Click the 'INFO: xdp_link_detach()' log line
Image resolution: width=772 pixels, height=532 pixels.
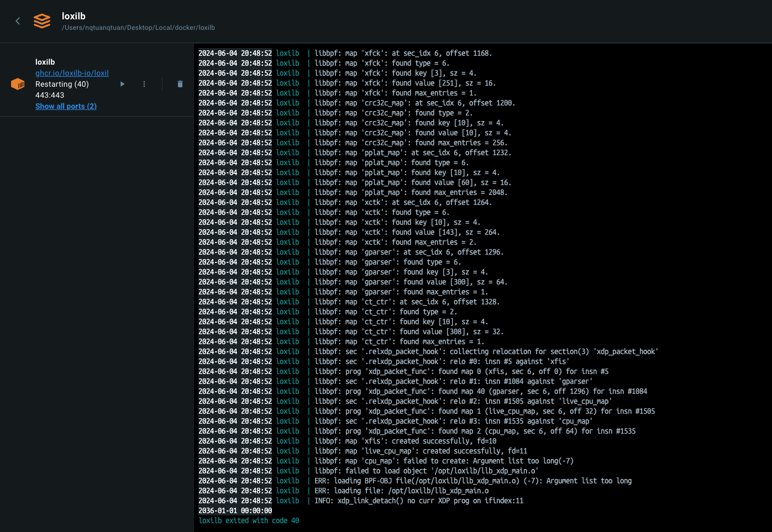361,501
